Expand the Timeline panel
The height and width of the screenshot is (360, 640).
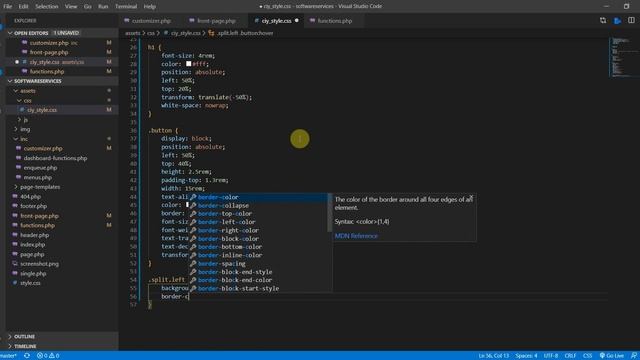(x=25, y=346)
